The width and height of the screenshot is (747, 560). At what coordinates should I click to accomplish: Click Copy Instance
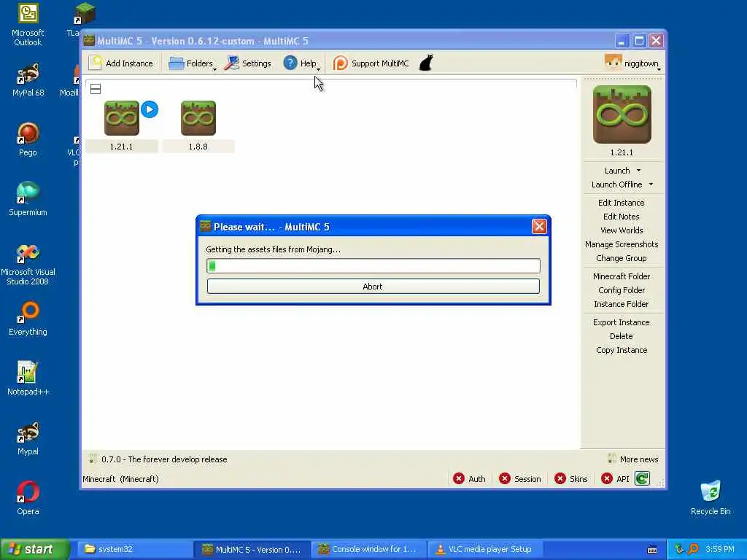(x=622, y=349)
